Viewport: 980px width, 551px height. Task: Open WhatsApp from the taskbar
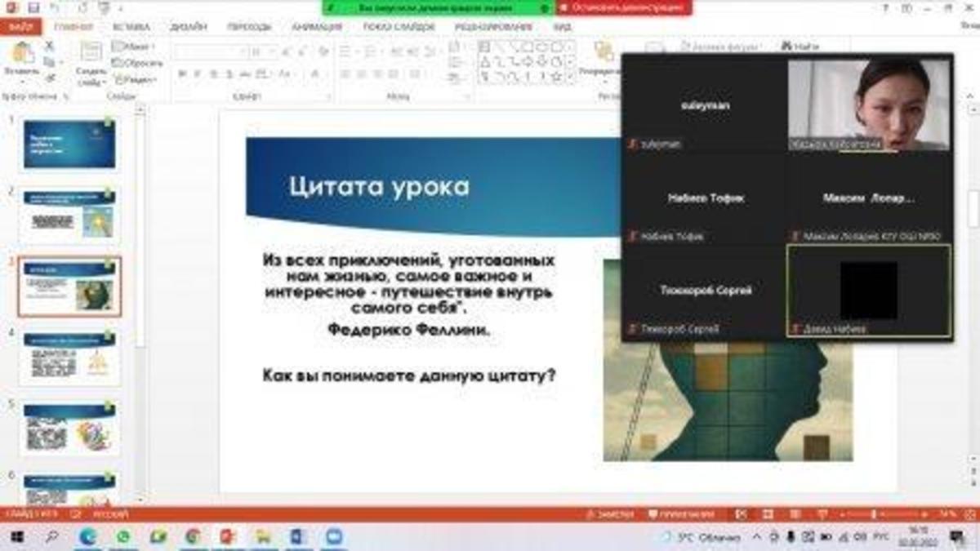[123, 536]
